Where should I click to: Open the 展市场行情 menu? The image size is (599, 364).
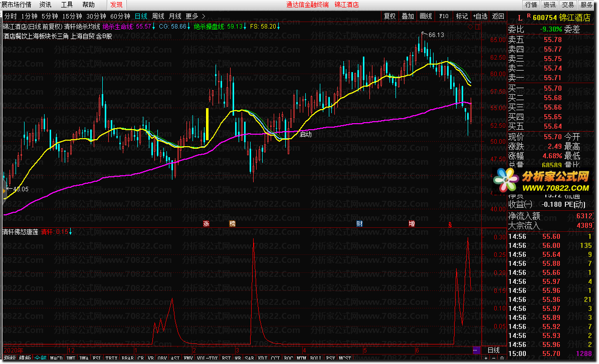pos(17,5)
